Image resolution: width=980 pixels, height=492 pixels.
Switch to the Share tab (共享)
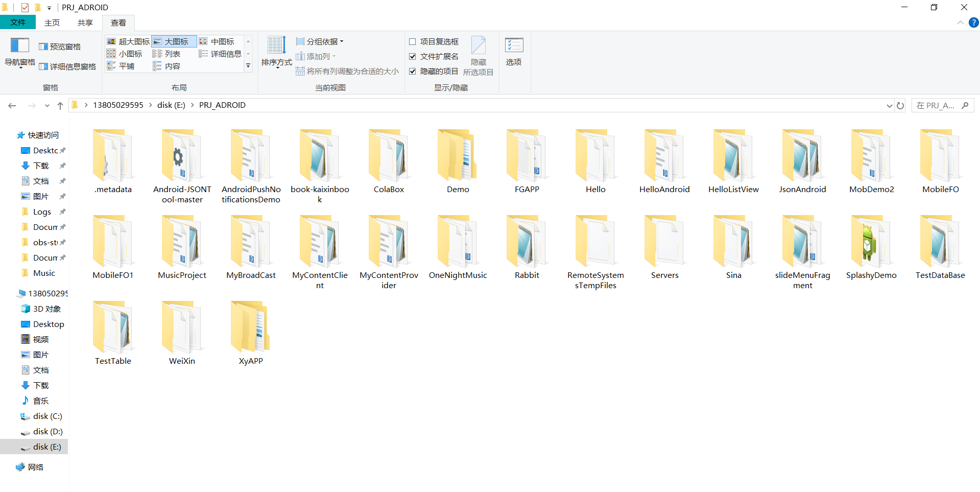point(85,22)
